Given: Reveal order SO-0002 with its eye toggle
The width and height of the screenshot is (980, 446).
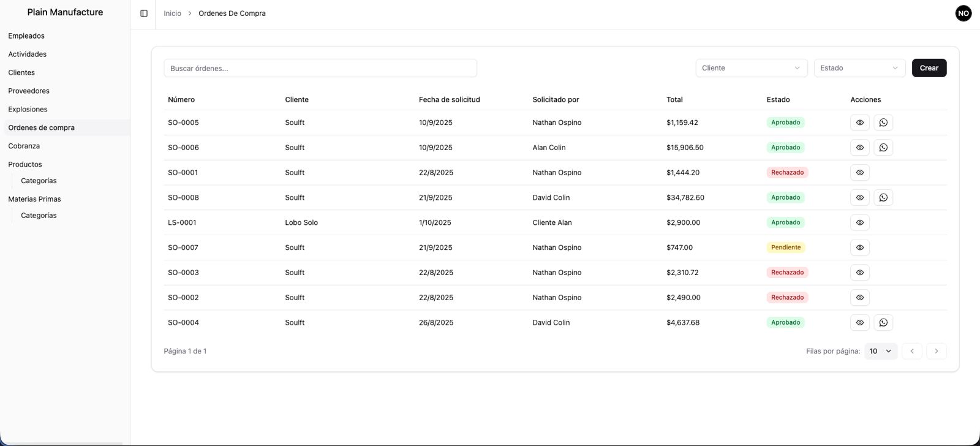Looking at the screenshot, I should [859, 297].
